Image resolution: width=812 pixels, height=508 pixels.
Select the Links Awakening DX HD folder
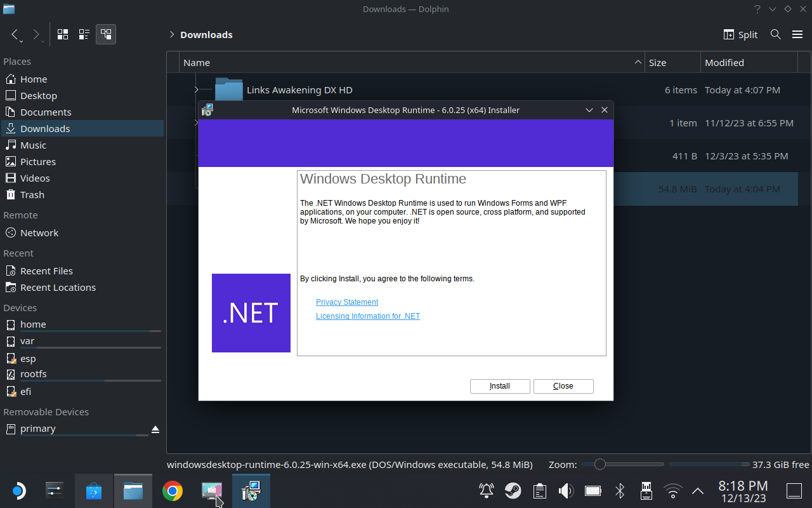point(299,90)
